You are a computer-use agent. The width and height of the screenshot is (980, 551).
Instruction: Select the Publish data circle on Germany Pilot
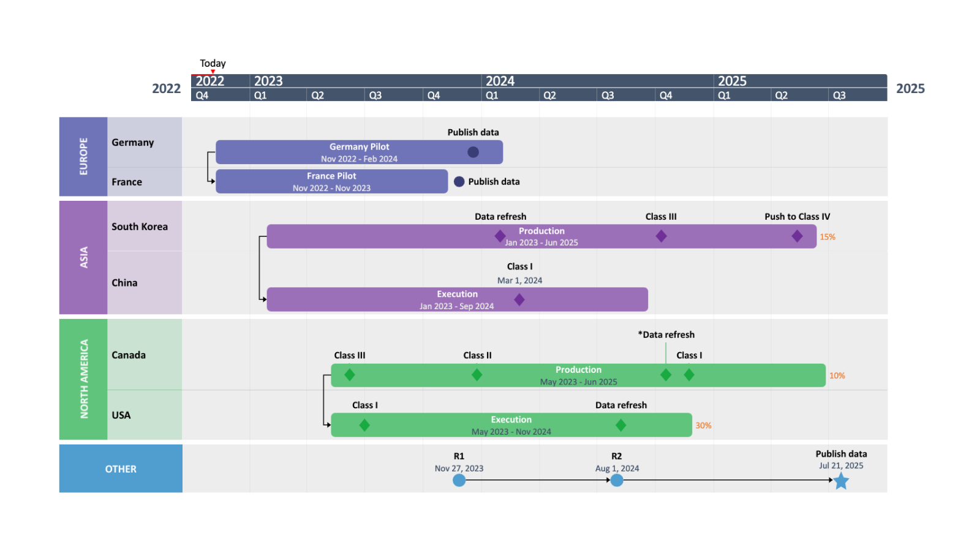(473, 151)
